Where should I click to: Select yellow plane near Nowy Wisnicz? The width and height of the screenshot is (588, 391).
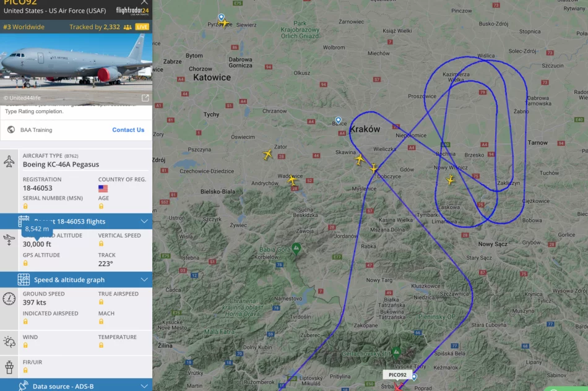[450, 180]
